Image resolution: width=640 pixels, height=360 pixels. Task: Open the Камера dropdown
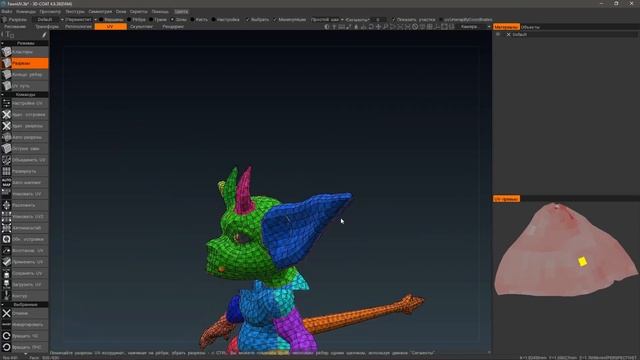click(475, 27)
